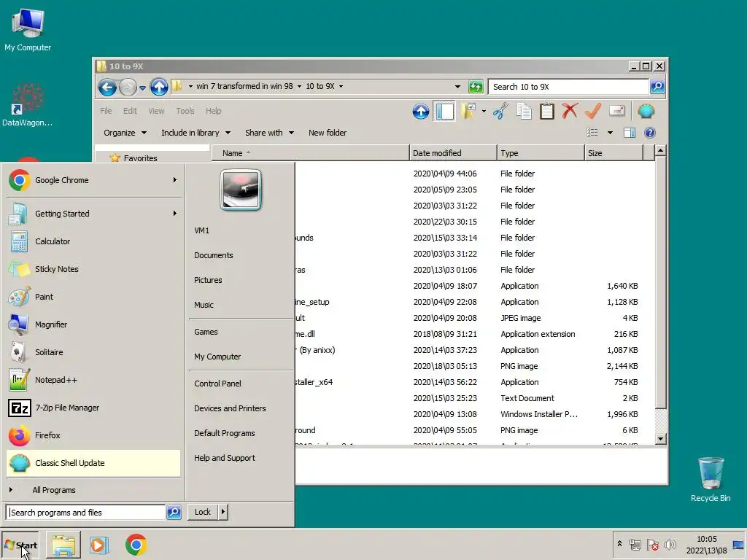Toggle the navigation pane toolbar icon
Screen dimensions: 747x560
444,112
